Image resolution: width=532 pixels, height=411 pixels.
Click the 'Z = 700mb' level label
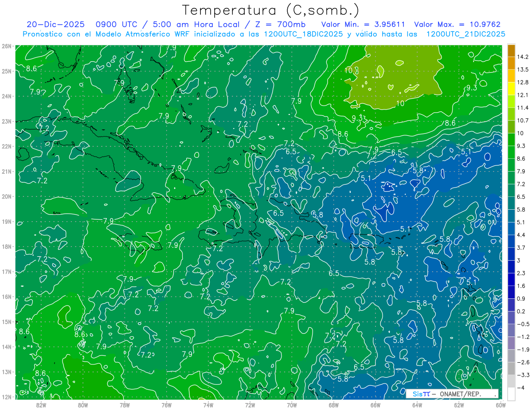279,24
